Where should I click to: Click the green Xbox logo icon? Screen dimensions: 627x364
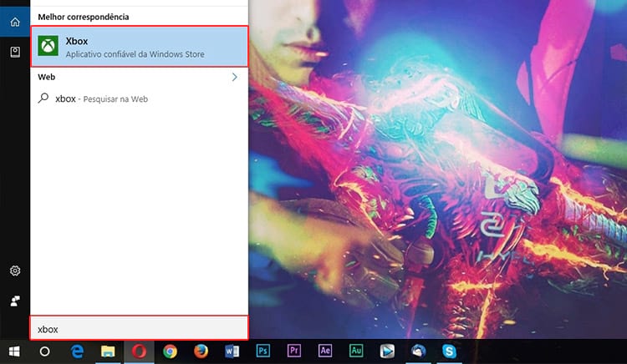point(48,46)
